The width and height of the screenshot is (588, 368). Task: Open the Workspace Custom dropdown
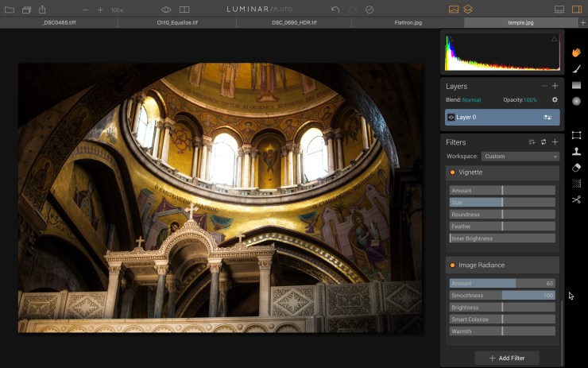pos(520,157)
